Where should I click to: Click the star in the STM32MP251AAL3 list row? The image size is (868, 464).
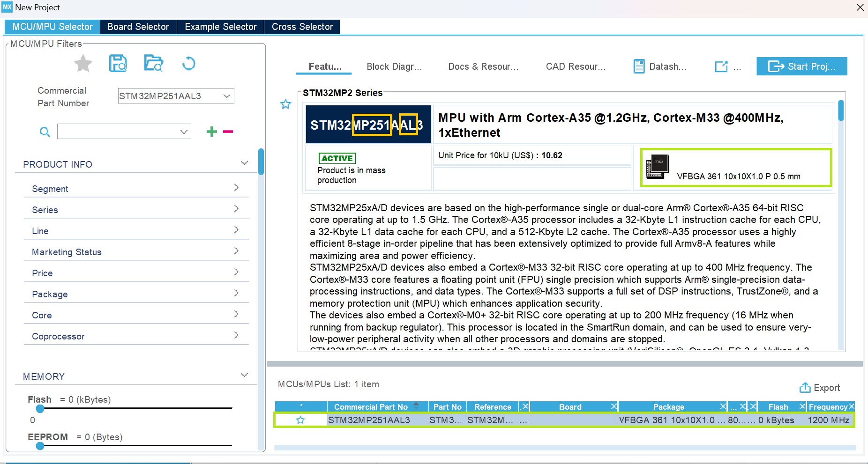coord(300,420)
